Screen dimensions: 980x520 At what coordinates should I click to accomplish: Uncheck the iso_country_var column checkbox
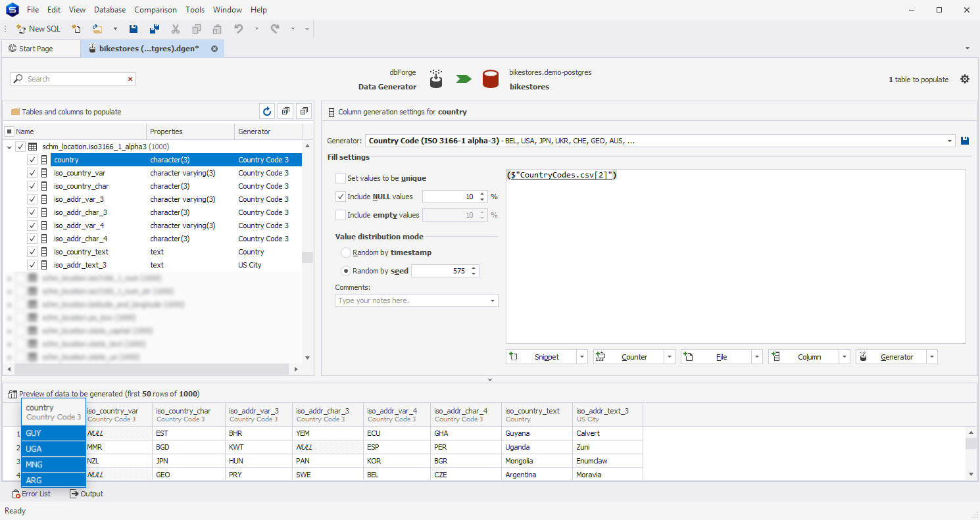pos(32,173)
